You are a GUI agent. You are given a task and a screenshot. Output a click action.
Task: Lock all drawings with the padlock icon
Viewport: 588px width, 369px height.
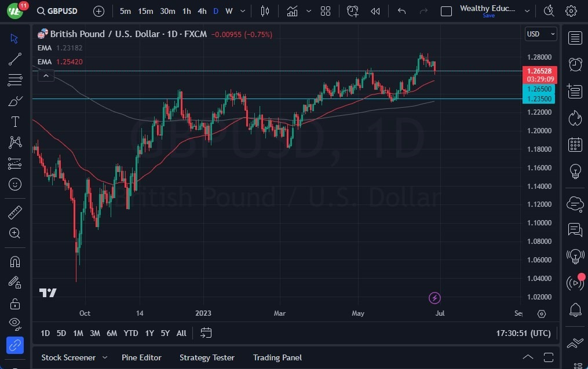click(x=14, y=303)
